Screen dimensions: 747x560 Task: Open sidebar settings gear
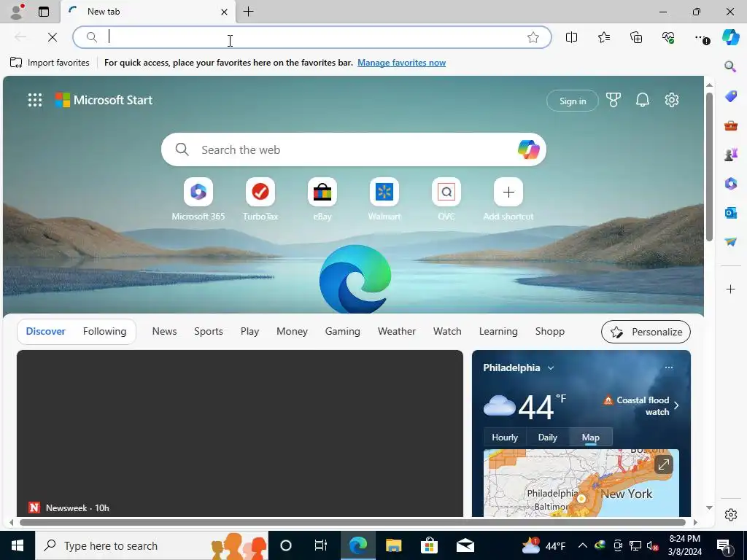pyautogui.click(x=731, y=515)
